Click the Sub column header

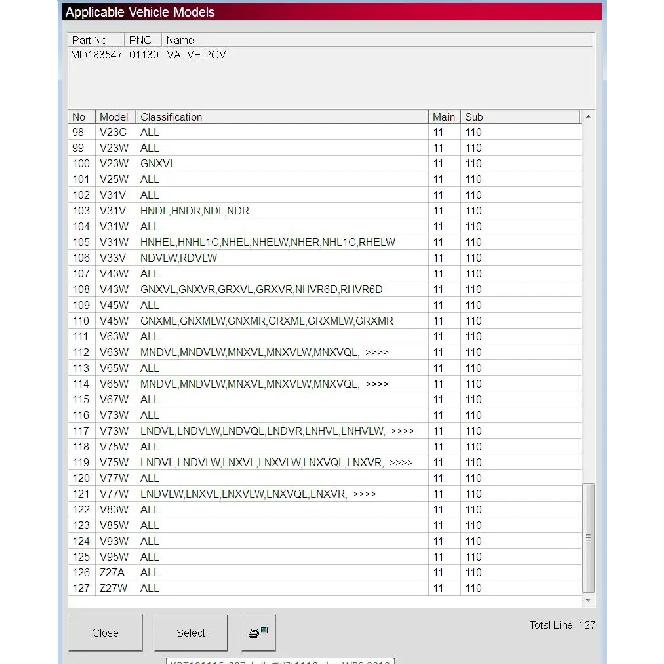coord(520,117)
